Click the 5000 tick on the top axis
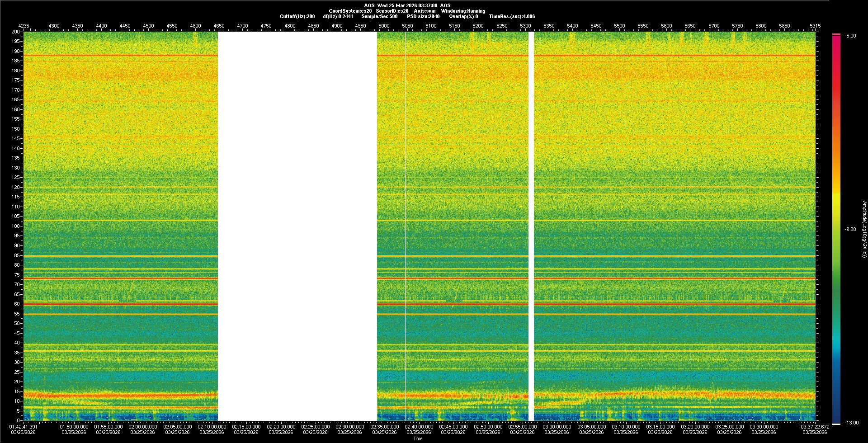Screen dimensions: 868x443 [x=384, y=26]
